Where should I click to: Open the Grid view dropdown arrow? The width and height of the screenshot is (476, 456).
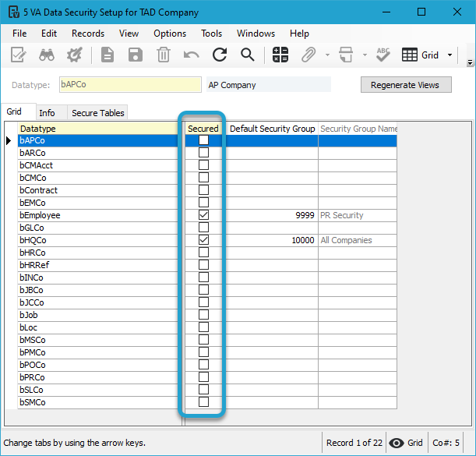coord(450,55)
